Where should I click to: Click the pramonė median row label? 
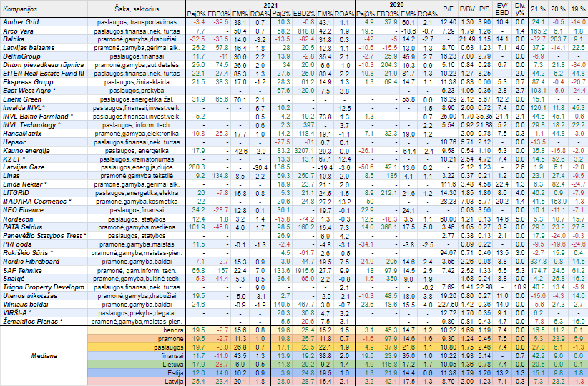pos(137,339)
